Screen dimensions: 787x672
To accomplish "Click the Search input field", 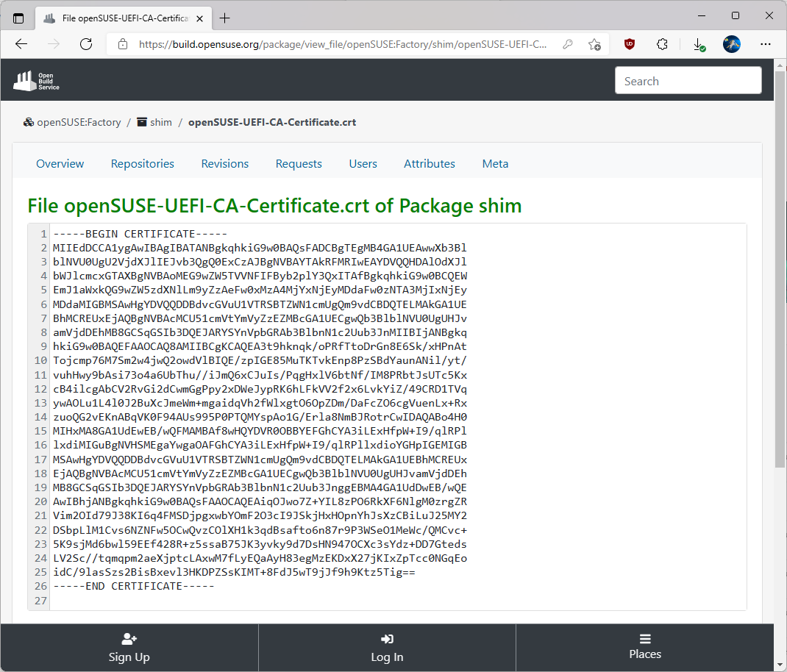I will (x=688, y=80).
